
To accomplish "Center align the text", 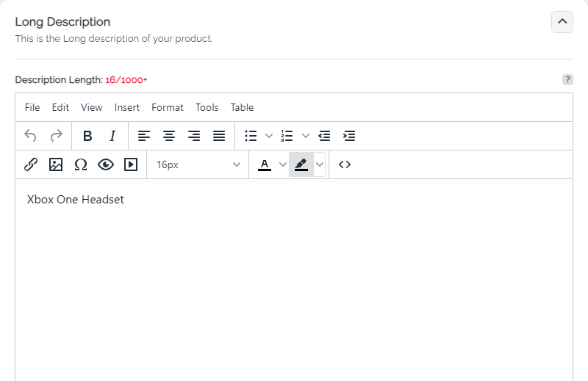I will 169,136.
